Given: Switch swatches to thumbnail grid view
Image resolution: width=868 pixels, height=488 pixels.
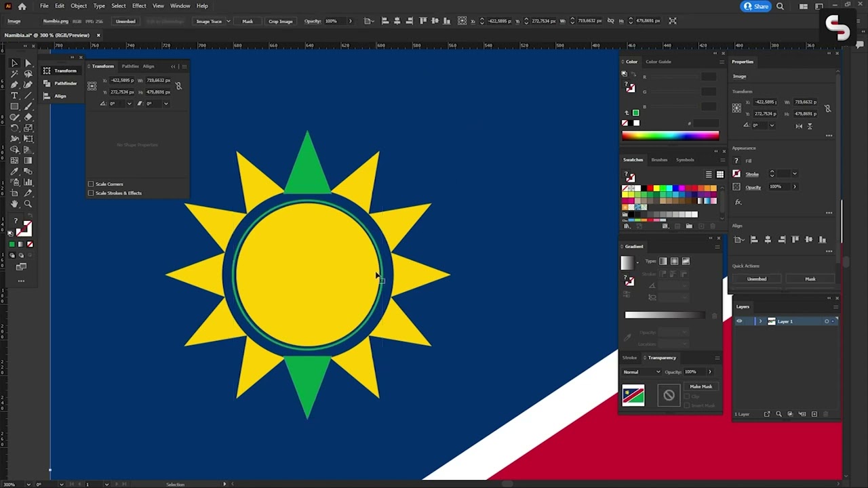Looking at the screenshot, I should tap(720, 174).
